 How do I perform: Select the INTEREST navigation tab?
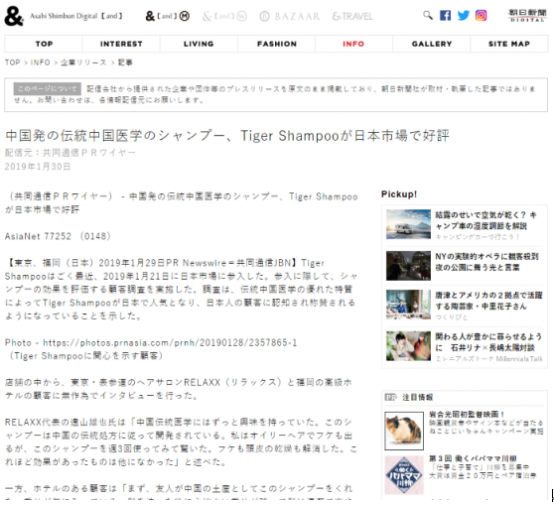(121, 44)
